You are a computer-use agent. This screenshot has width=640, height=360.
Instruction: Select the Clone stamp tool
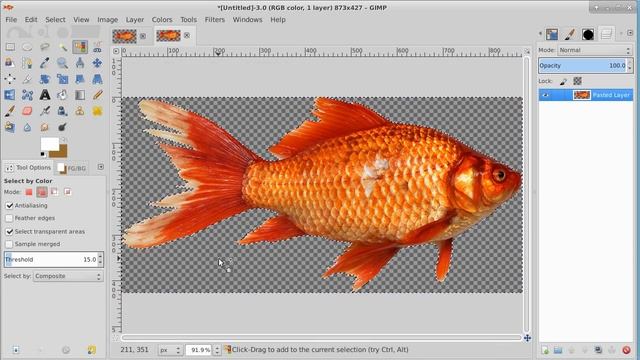tap(80, 111)
